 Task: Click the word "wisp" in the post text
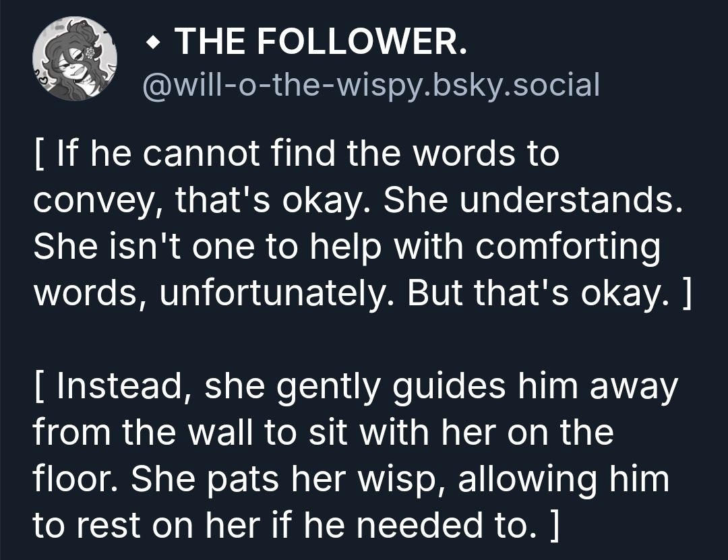371,480
